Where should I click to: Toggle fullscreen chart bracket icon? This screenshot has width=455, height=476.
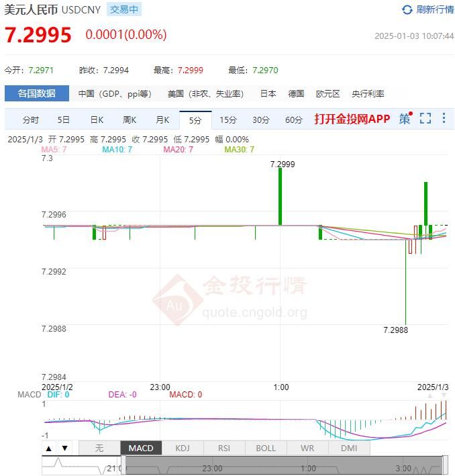[425, 118]
